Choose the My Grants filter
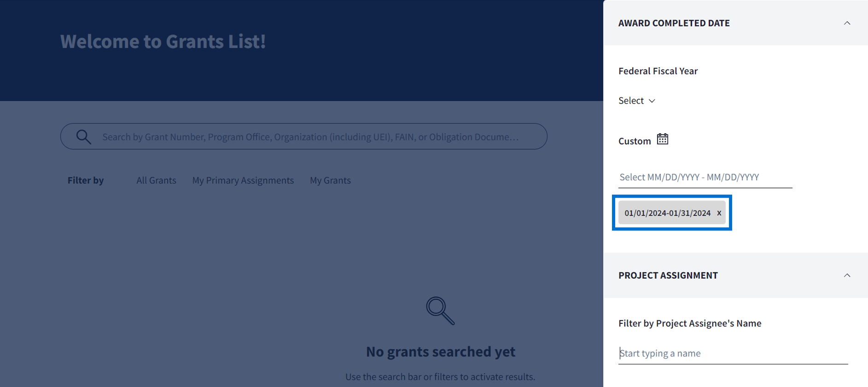The image size is (868, 387). [330, 181]
